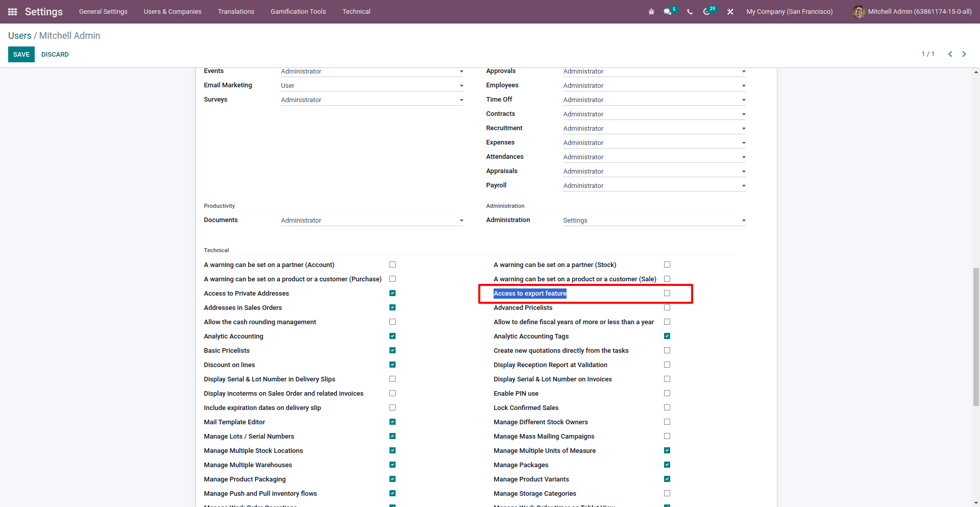Open the Email Marketing role dropdown
This screenshot has width=980, height=507.
click(x=372, y=85)
